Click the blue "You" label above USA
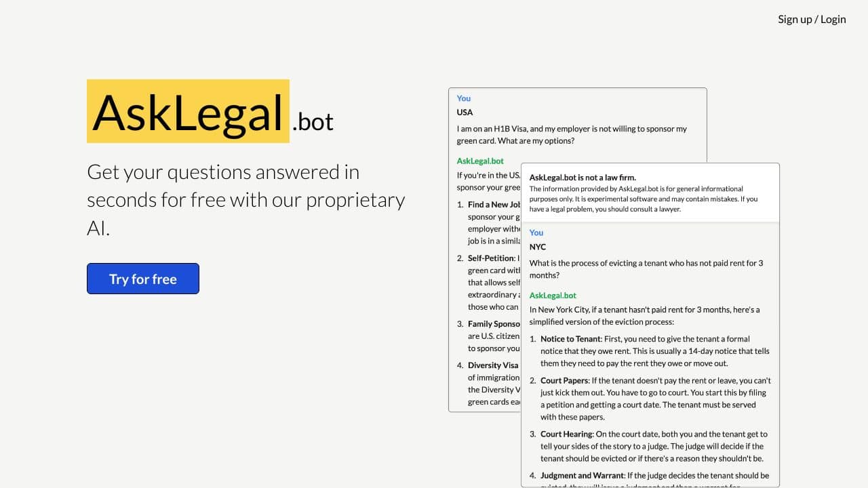Screen dimensions: 868x488 tap(464, 98)
